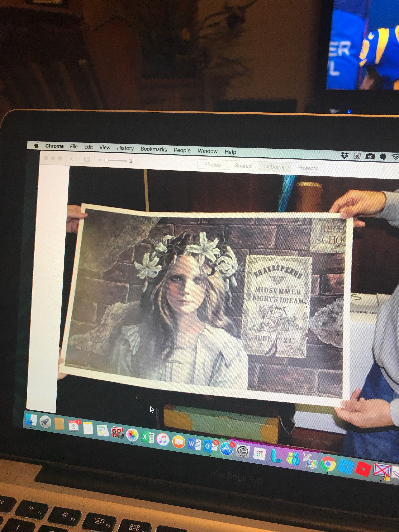
Task: Open the Apple menu
Action: tap(36, 145)
